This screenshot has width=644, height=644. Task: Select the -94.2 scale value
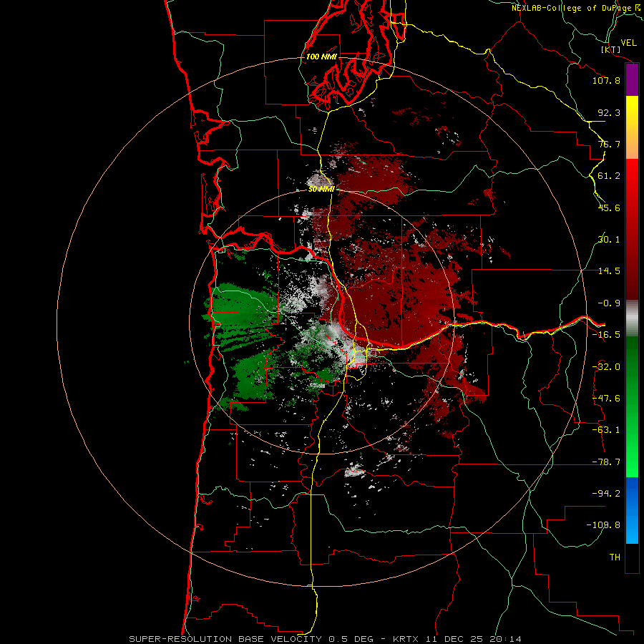point(606,494)
